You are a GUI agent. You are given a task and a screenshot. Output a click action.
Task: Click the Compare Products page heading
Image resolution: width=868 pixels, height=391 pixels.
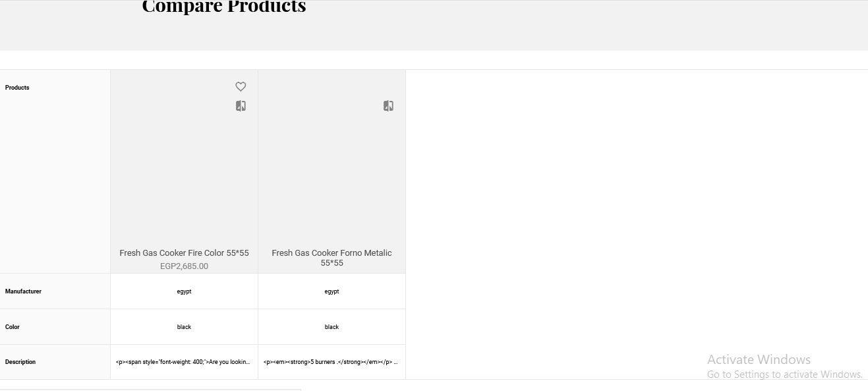pos(223,7)
